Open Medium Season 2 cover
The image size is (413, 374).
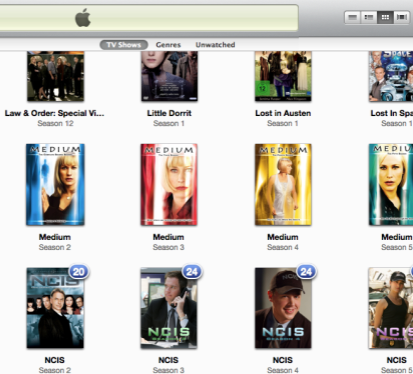click(x=55, y=184)
